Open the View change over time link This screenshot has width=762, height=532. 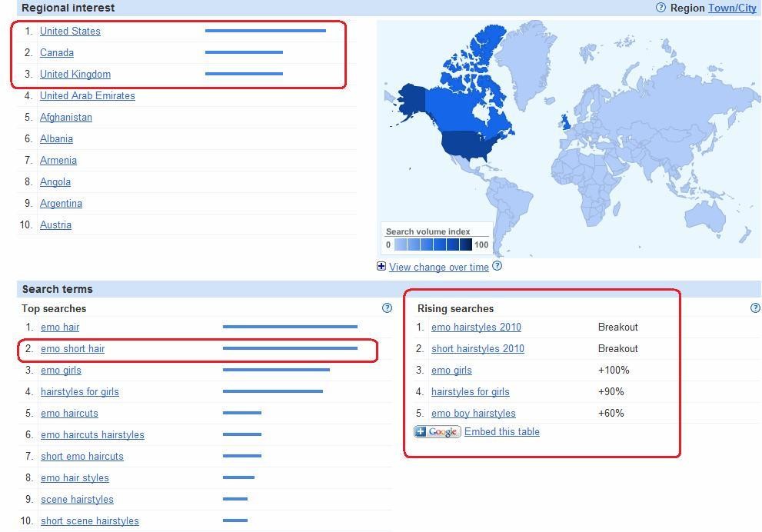coord(438,267)
